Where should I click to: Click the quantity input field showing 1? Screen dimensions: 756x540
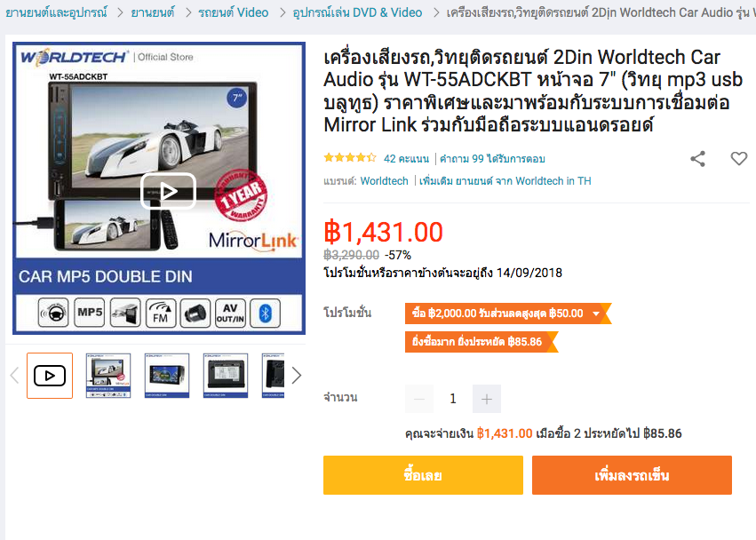[453, 399]
